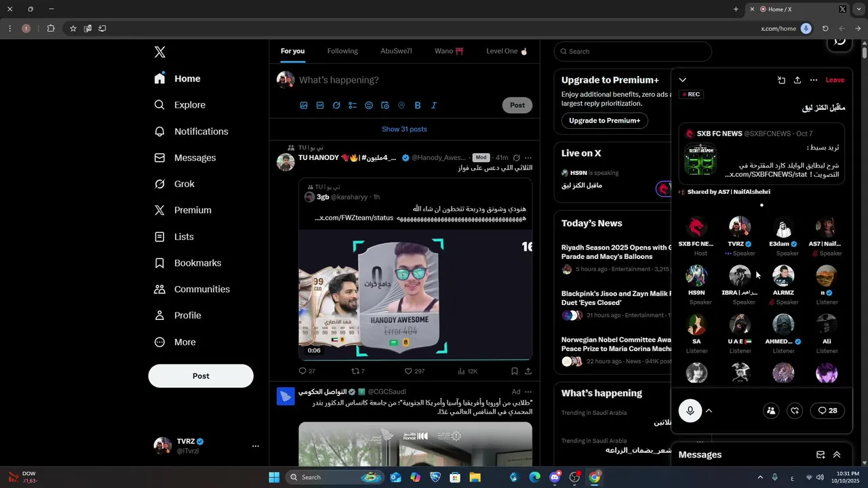Collapse the Space panel with chevron
The height and width of the screenshot is (488, 868).
click(x=683, y=80)
